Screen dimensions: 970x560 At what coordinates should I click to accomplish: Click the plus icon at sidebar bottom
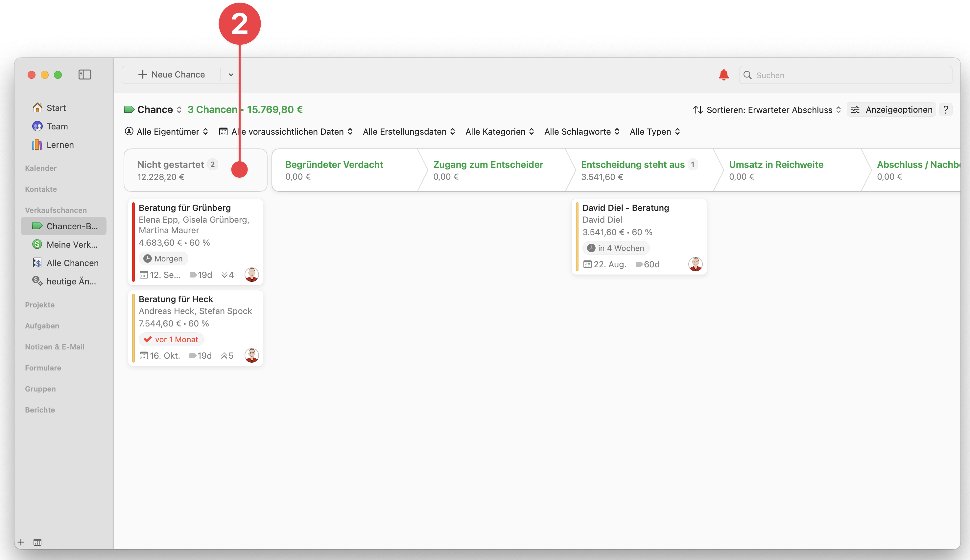point(21,542)
